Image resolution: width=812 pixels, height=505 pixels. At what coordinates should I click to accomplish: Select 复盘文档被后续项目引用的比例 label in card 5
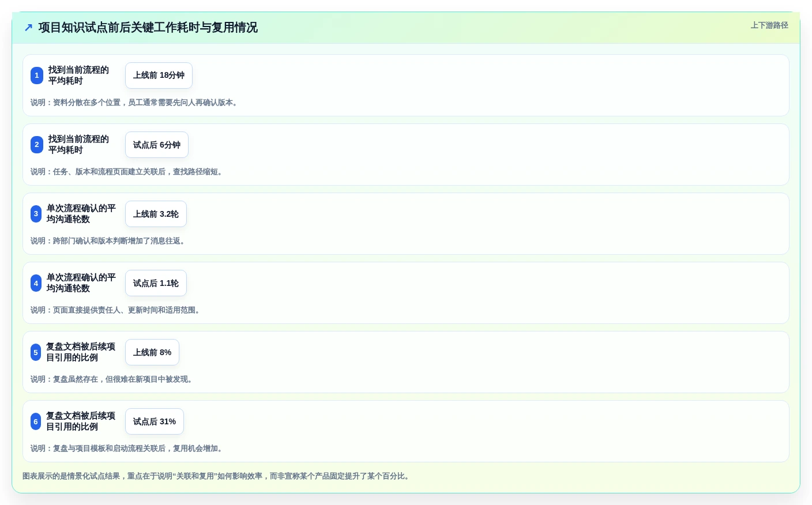[x=81, y=352]
